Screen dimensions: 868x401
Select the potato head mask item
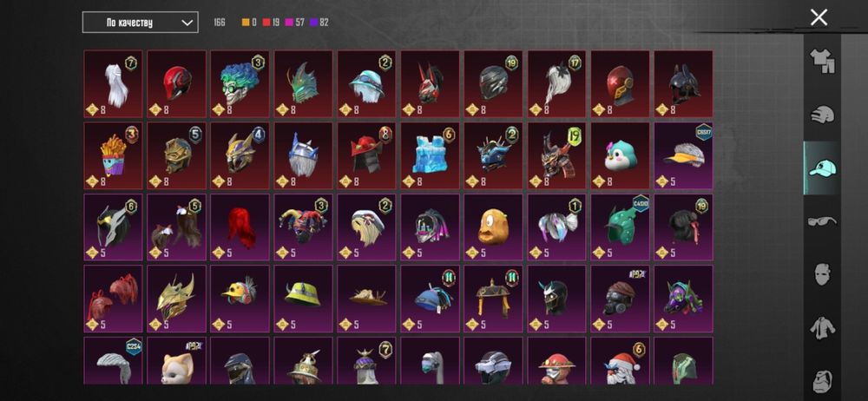pos(493,227)
